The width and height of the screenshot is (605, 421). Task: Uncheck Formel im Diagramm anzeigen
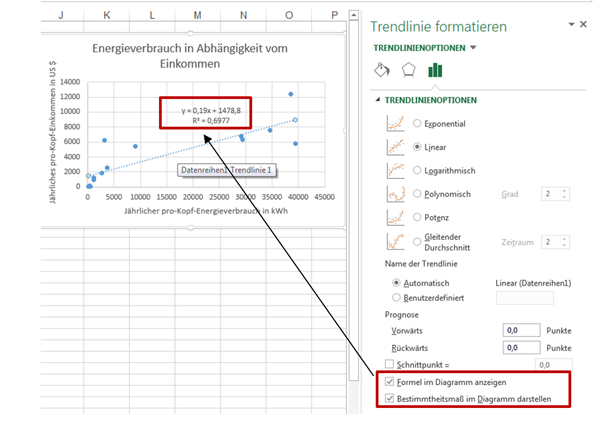point(390,383)
